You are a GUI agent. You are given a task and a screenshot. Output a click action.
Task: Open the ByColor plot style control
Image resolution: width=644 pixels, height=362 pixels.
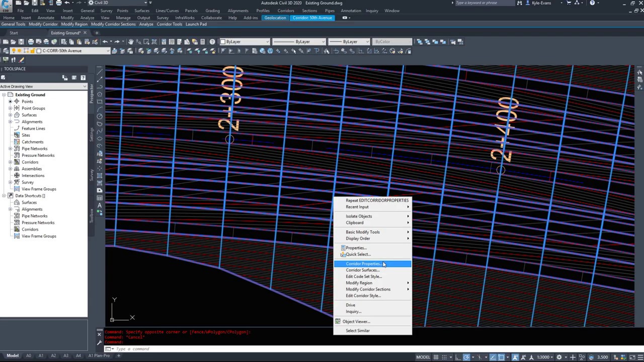tap(392, 42)
